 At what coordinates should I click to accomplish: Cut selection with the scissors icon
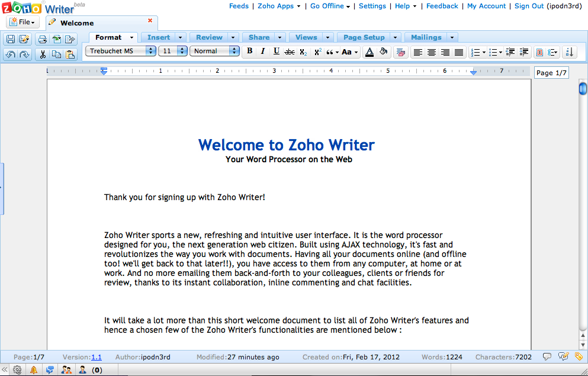pos(43,54)
